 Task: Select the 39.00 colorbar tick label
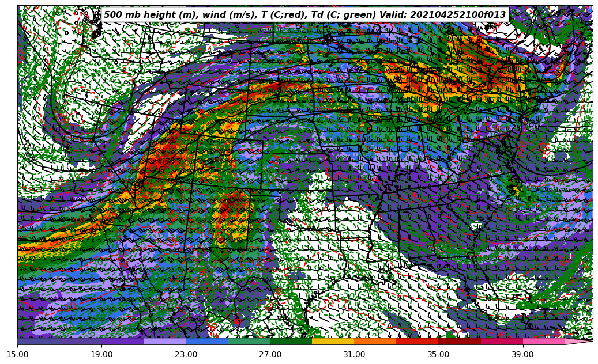522,355
